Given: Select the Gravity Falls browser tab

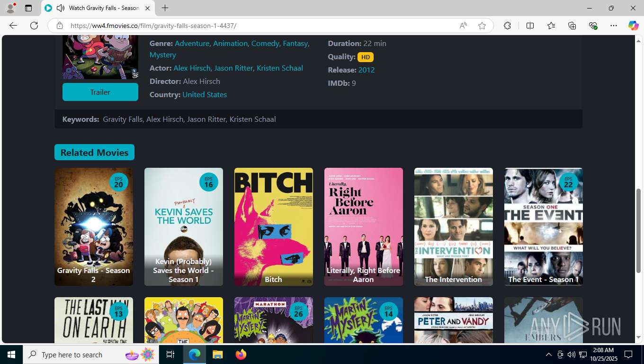Looking at the screenshot, I should [x=98, y=8].
